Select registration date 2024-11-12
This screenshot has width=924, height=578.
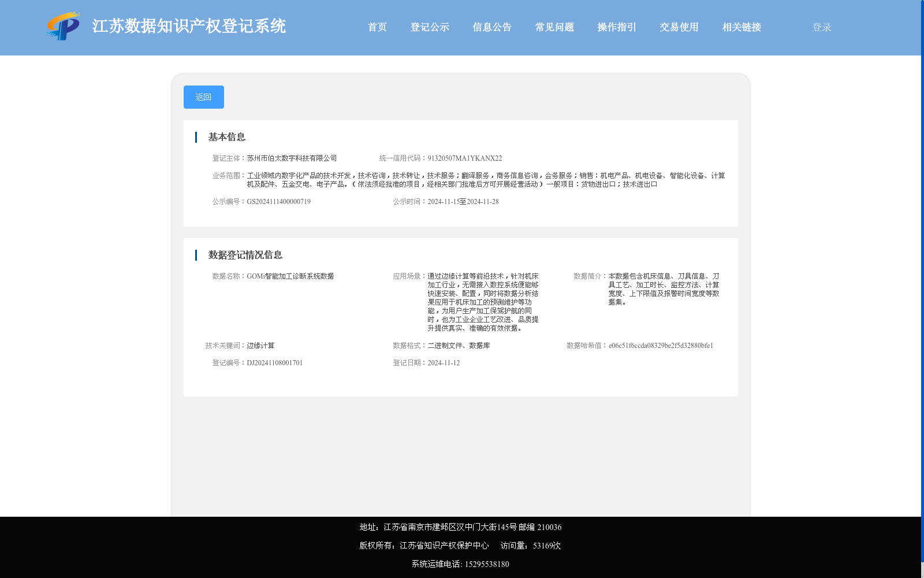(x=444, y=363)
